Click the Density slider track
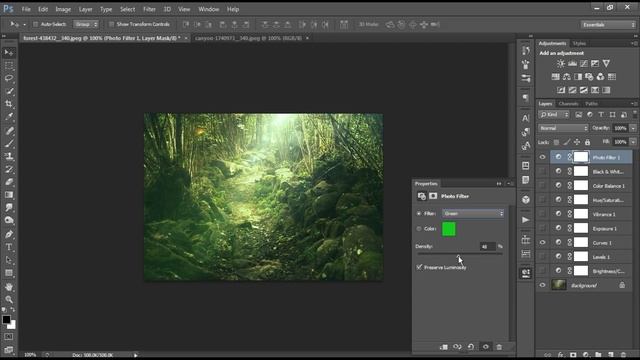 click(460, 254)
